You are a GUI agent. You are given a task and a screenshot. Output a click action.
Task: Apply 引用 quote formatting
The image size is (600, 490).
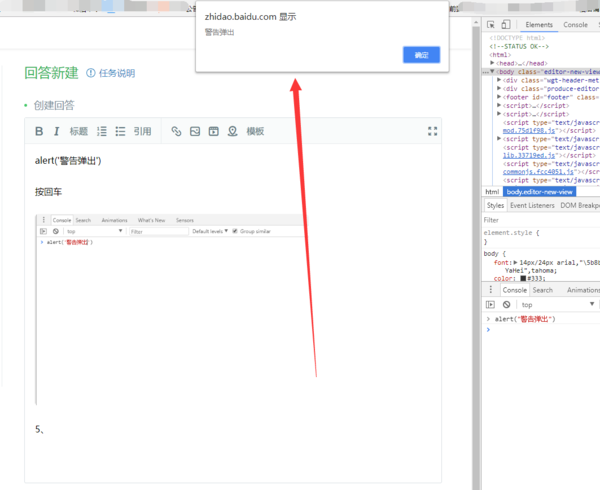tap(142, 131)
